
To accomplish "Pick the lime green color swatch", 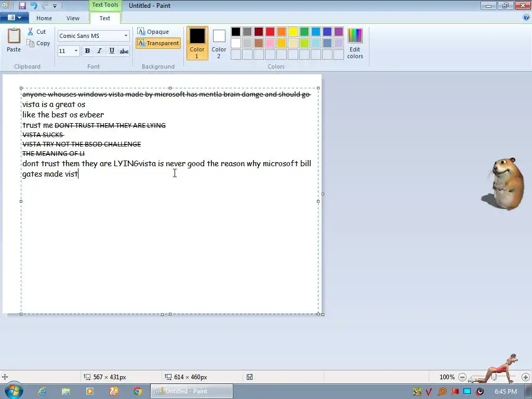I will coord(304,43).
